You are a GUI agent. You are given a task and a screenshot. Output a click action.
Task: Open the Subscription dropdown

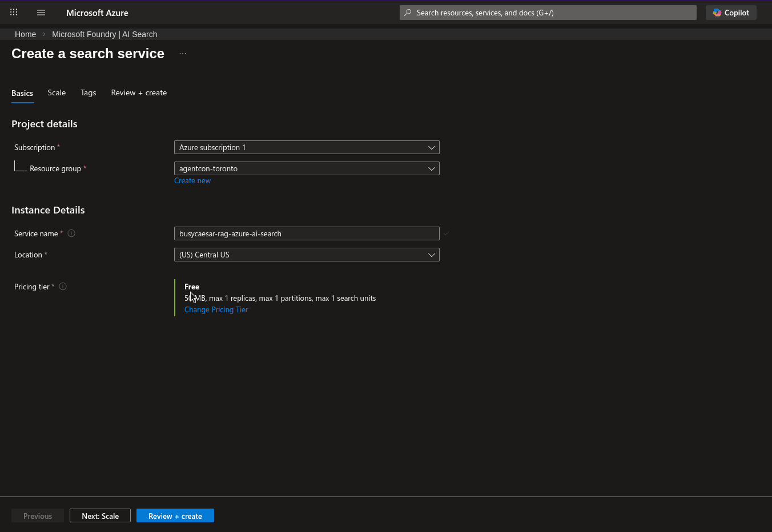[x=307, y=147]
